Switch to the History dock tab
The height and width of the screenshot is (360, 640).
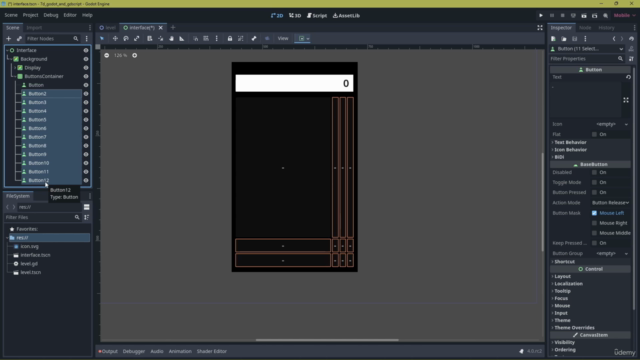coord(606,28)
